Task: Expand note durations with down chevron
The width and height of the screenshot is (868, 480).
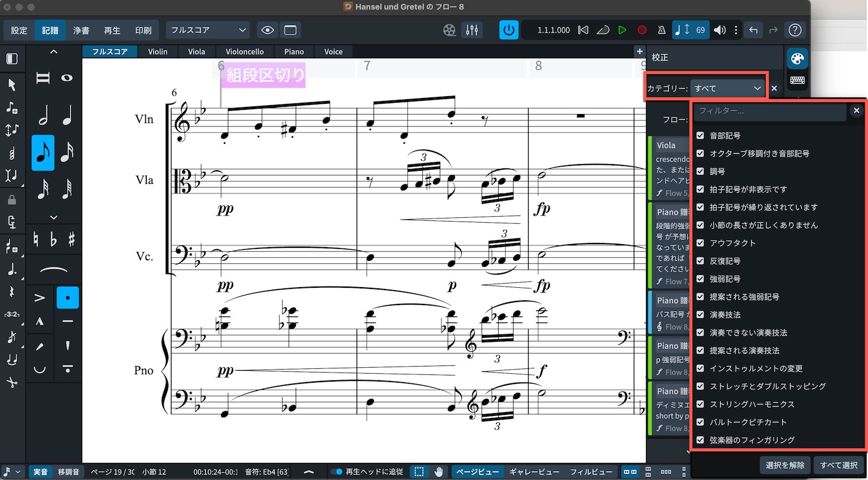Action: pos(54,217)
